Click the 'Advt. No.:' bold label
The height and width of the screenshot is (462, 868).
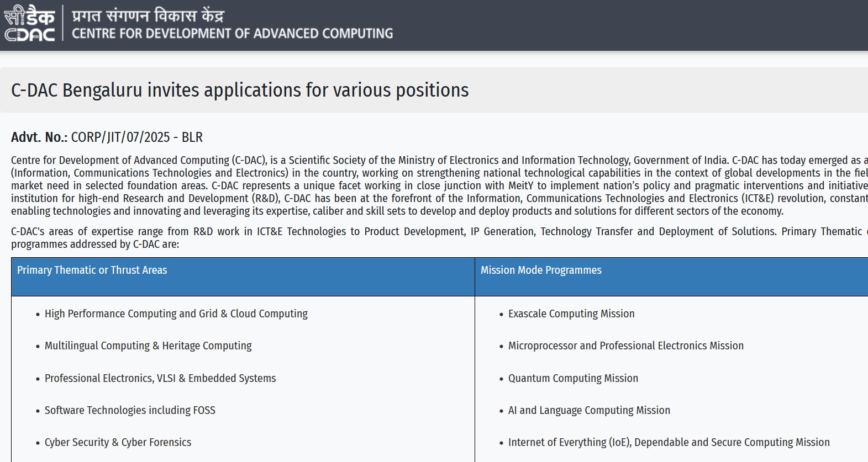tap(39, 137)
